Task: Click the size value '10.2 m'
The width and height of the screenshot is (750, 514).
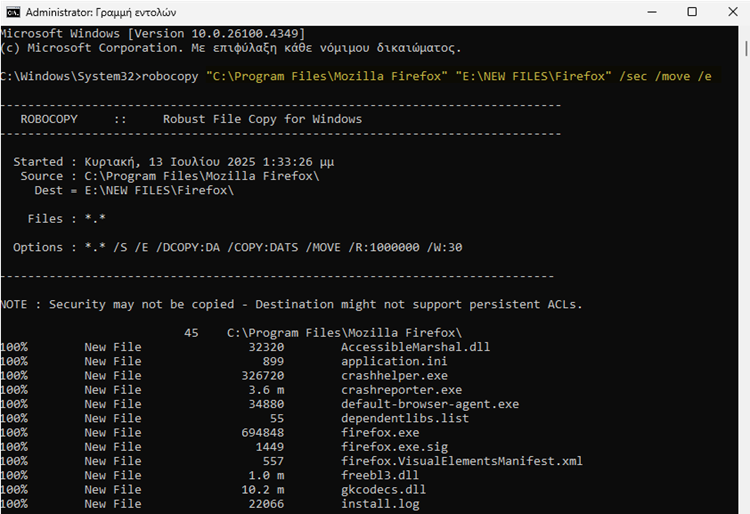Action: coord(263,490)
